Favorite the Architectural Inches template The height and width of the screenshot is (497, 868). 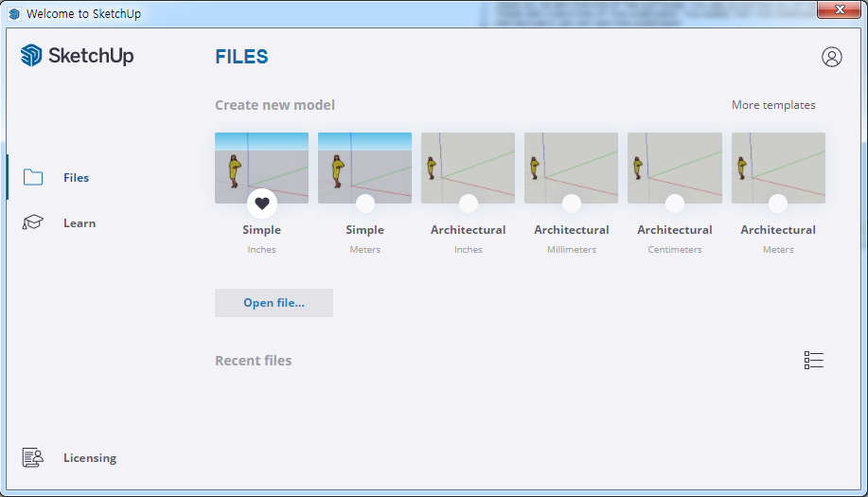coord(469,204)
